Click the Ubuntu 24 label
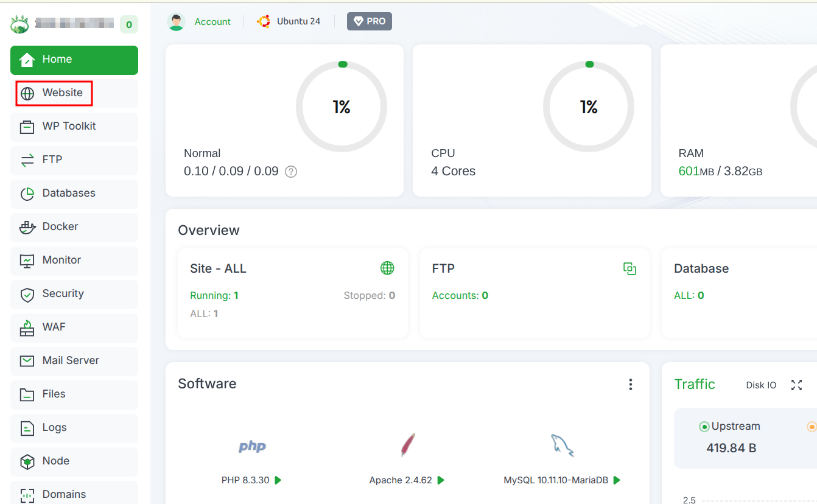The image size is (817, 504). pyautogui.click(x=298, y=21)
